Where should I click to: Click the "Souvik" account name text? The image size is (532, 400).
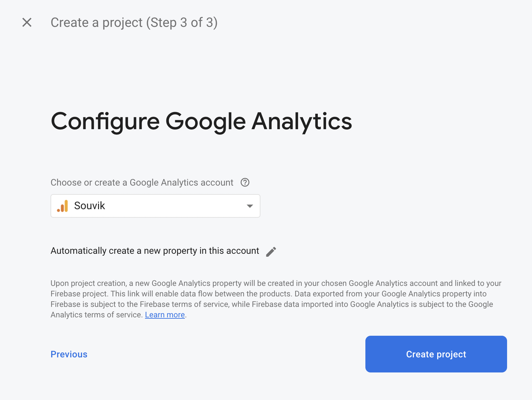tap(90, 206)
